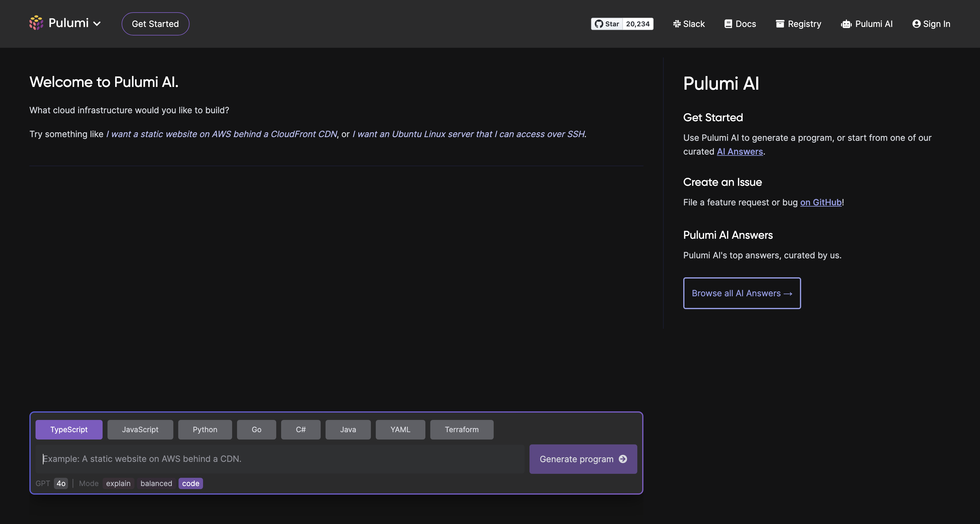This screenshot has width=980, height=524.
Task: Switch mode to explain
Action: pos(118,483)
